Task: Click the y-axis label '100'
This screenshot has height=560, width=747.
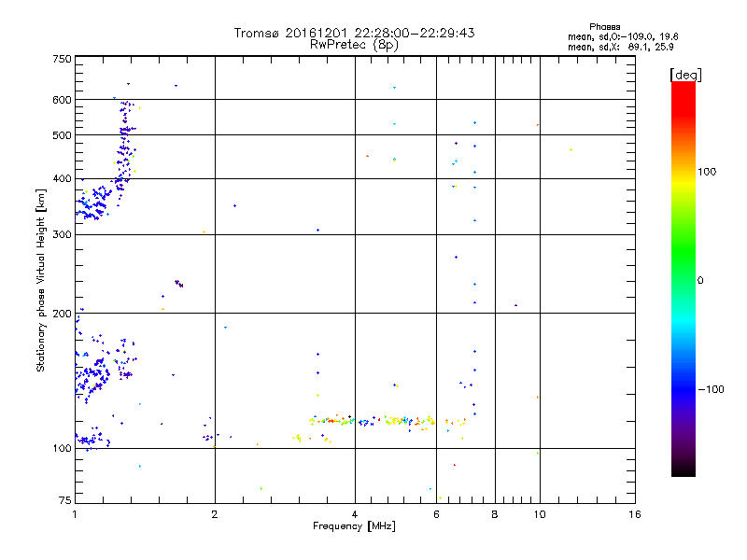Action: pyautogui.click(x=62, y=449)
